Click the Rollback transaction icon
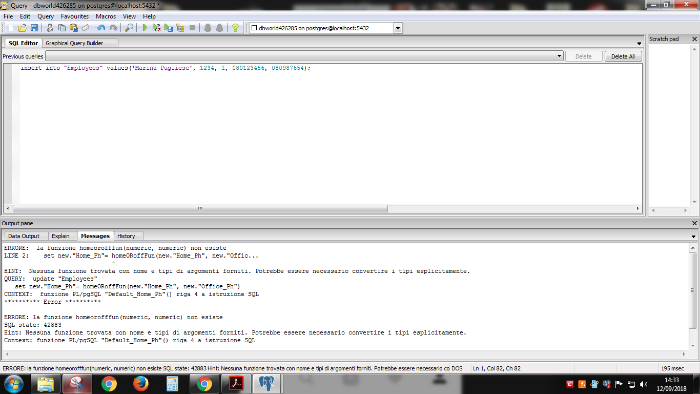The height and width of the screenshot is (394, 700). (220, 28)
